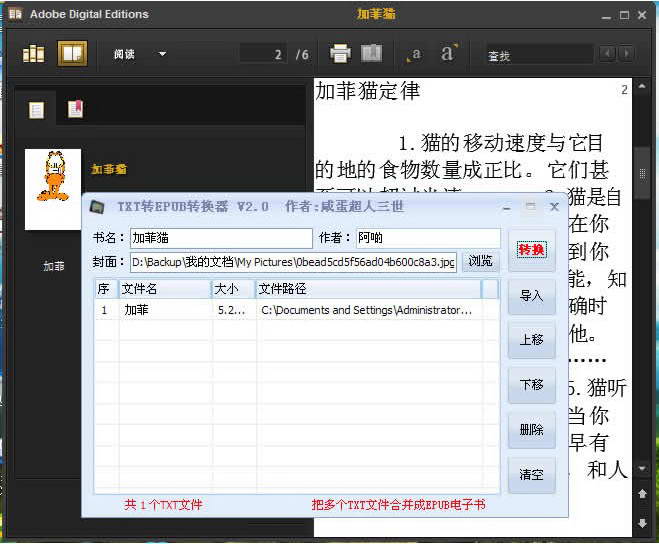Image resolution: width=659 pixels, height=544 pixels.
Task: Open the bookmarks tab
Action: click(76, 109)
